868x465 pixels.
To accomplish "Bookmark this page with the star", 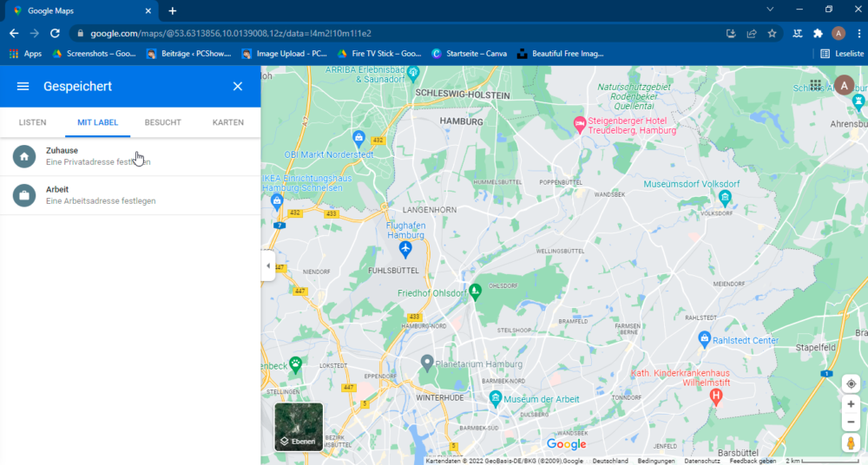I will click(x=772, y=33).
